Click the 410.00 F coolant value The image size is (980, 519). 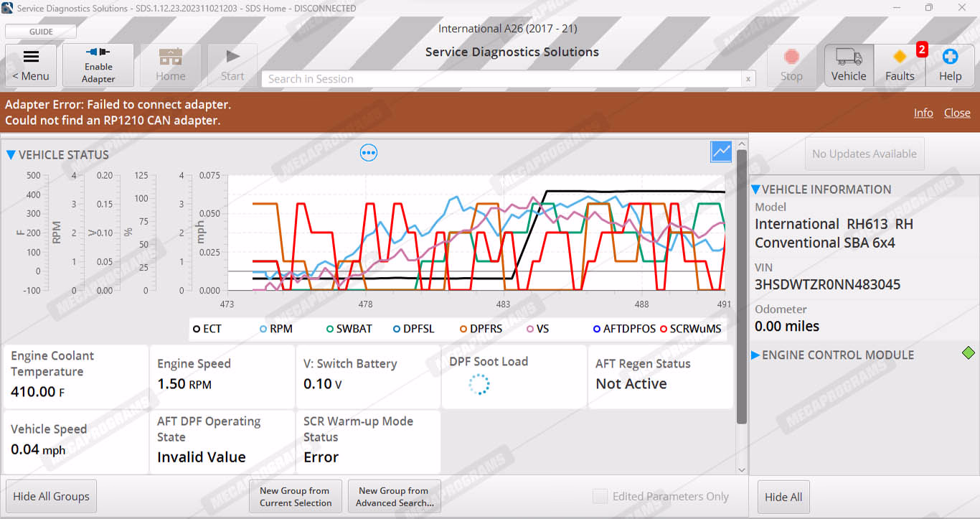coord(38,391)
